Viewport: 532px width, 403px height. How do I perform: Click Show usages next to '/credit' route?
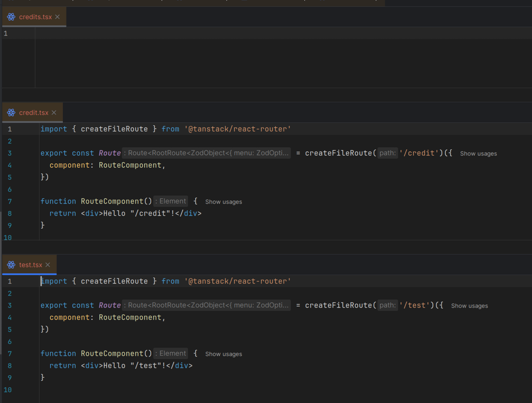point(478,154)
